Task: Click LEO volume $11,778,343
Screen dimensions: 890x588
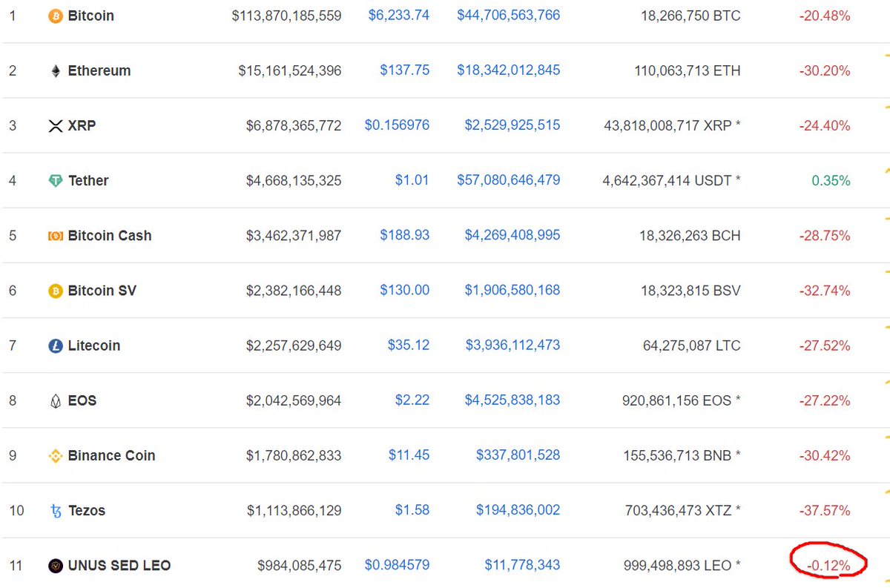Action: click(x=523, y=565)
